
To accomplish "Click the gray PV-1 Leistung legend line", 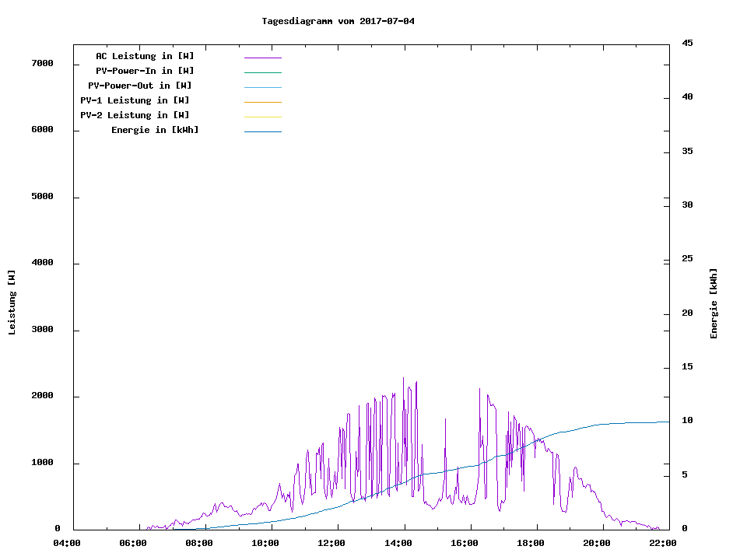I will (x=262, y=102).
